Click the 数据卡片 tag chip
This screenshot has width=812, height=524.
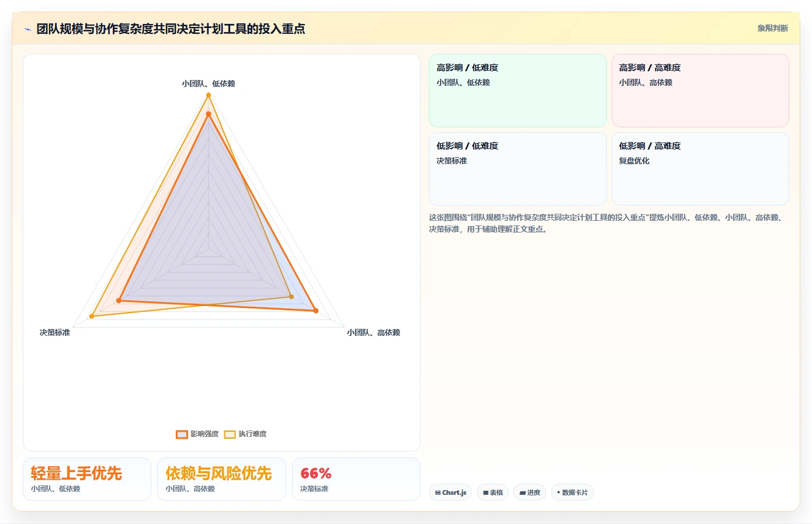click(572, 492)
